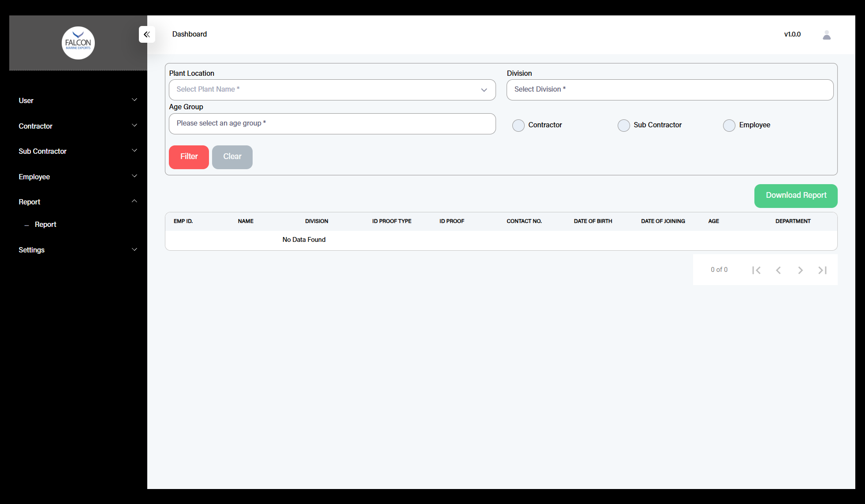Click the Dashboard header title
This screenshot has width=865, height=504.
pos(190,34)
